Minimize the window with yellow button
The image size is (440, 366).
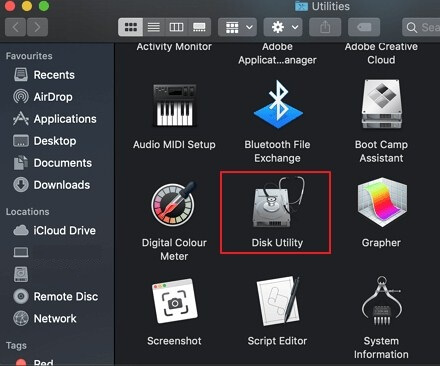click(27, 6)
